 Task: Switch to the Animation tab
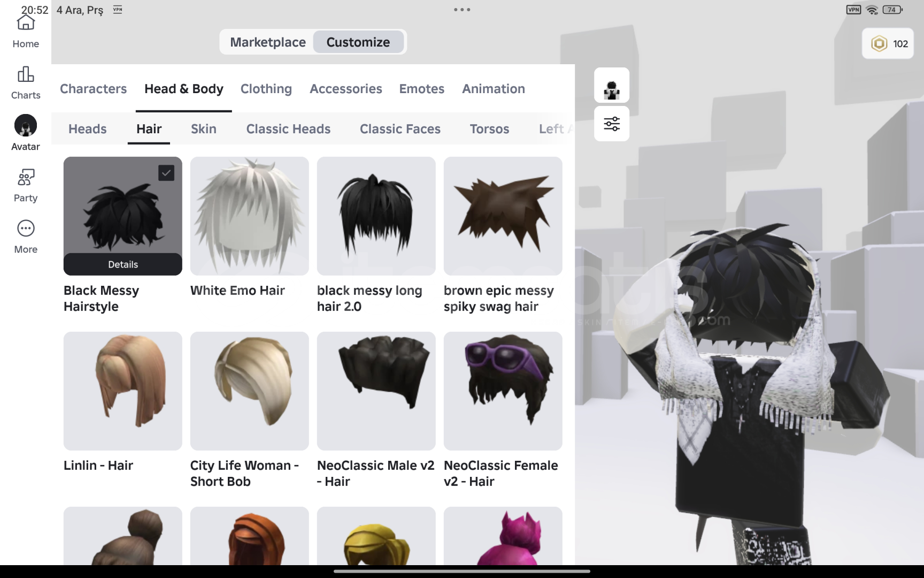pos(494,89)
